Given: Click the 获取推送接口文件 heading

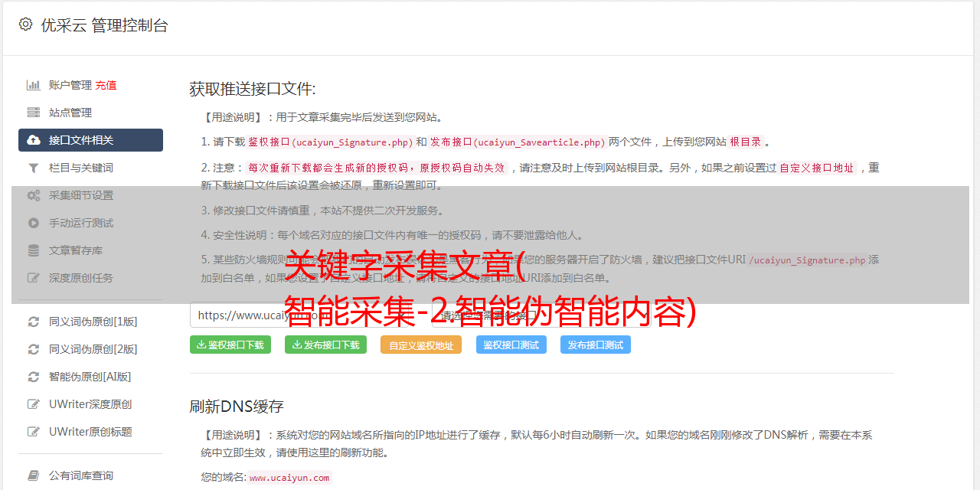Looking at the screenshot, I should (253, 89).
